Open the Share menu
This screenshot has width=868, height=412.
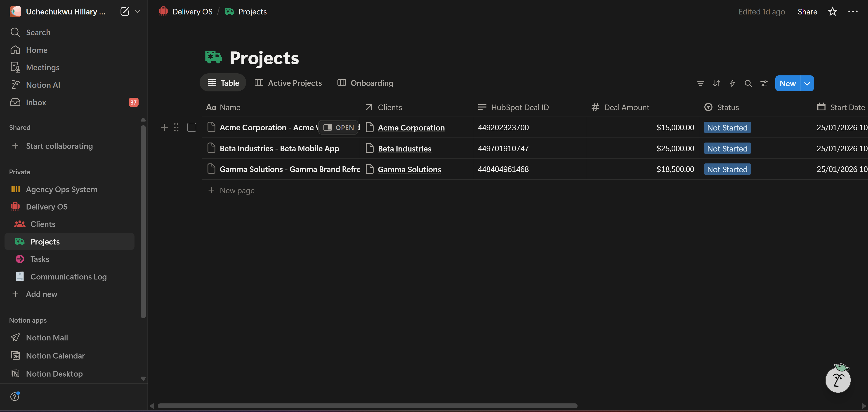click(x=807, y=11)
